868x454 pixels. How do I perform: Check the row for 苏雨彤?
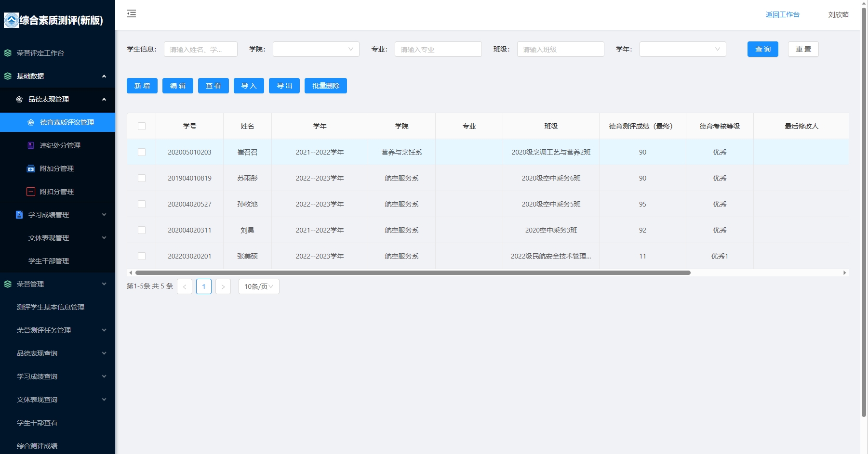click(x=142, y=178)
